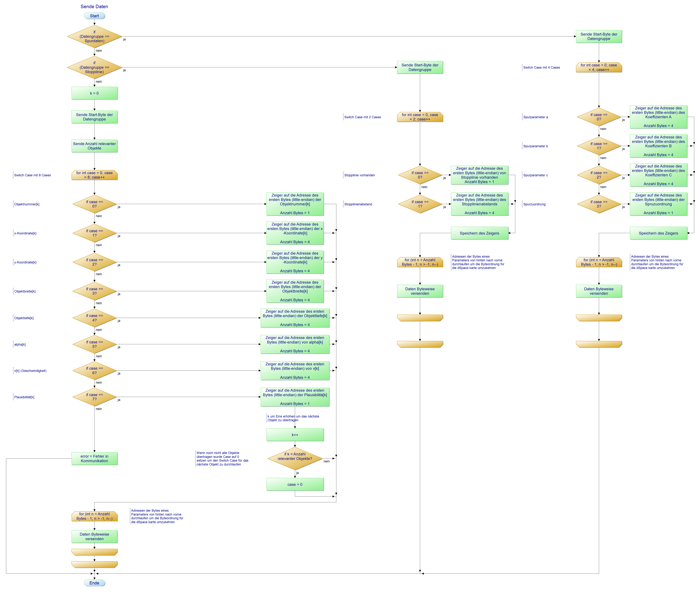Select the 'if k < Anzahl relevanter Objekte?' diamond
The image size is (700, 592).
point(295,458)
